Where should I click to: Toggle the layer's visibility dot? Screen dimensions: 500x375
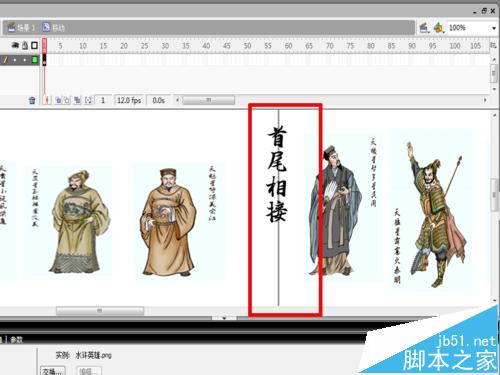tap(15, 60)
